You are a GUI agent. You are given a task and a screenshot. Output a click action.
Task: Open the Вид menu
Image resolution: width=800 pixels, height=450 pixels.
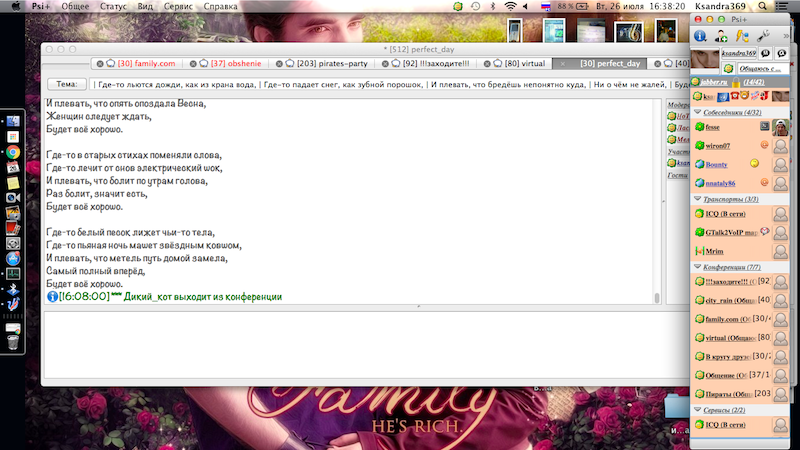tap(145, 6)
